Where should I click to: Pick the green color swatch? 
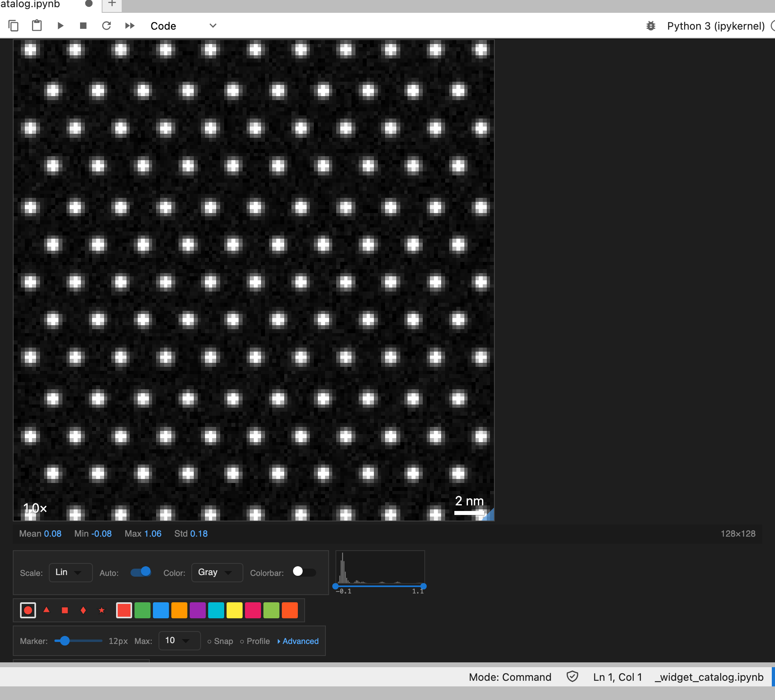click(x=143, y=610)
